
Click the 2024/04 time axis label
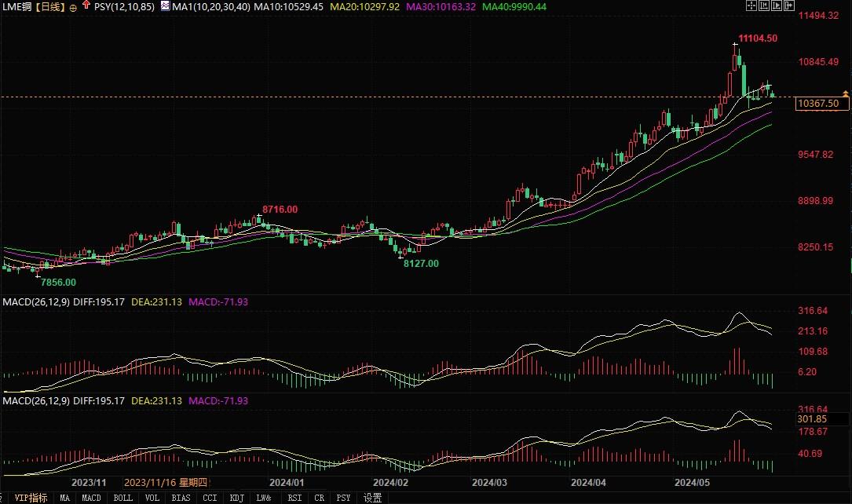pyautogui.click(x=588, y=482)
